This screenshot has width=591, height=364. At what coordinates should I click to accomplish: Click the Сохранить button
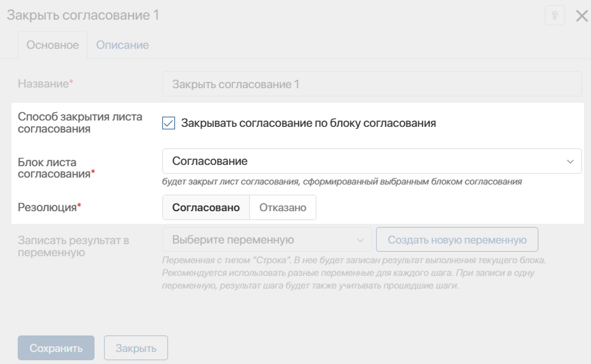click(56, 348)
